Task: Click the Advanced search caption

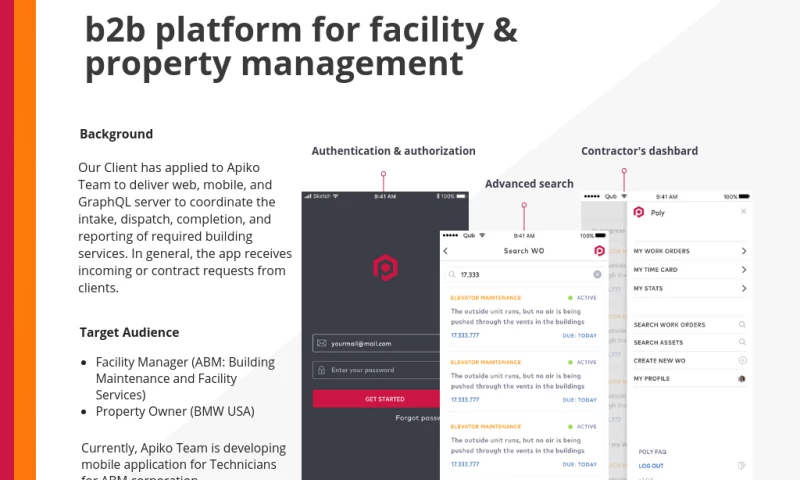Action: (529, 184)
